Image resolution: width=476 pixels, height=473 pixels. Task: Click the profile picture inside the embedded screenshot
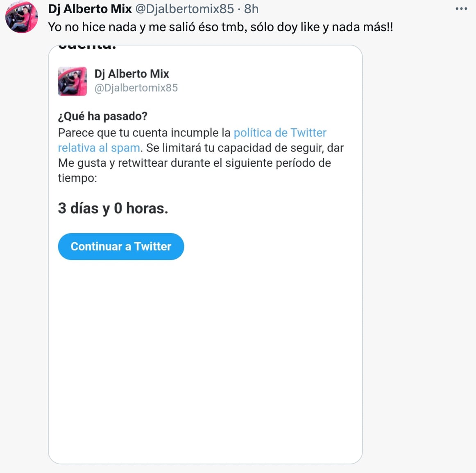(x=73, y=81)
